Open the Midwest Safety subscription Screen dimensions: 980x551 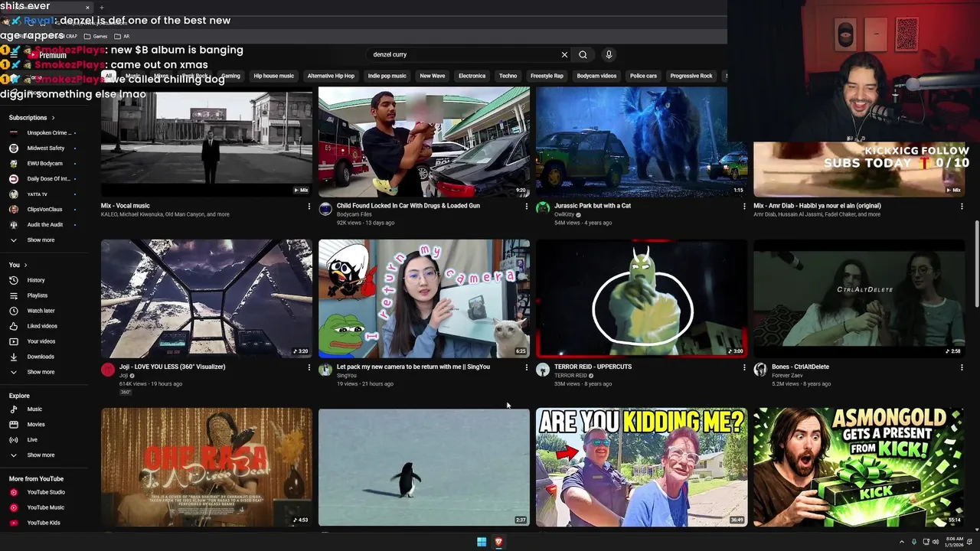pyautogui.click(x=46, y=148)
